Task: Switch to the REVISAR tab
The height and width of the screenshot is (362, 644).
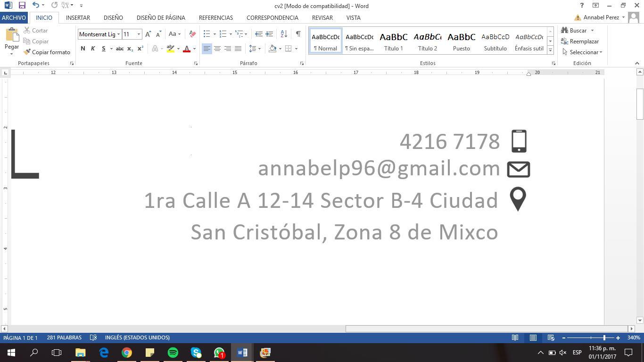Action: (x=322, y=17)
